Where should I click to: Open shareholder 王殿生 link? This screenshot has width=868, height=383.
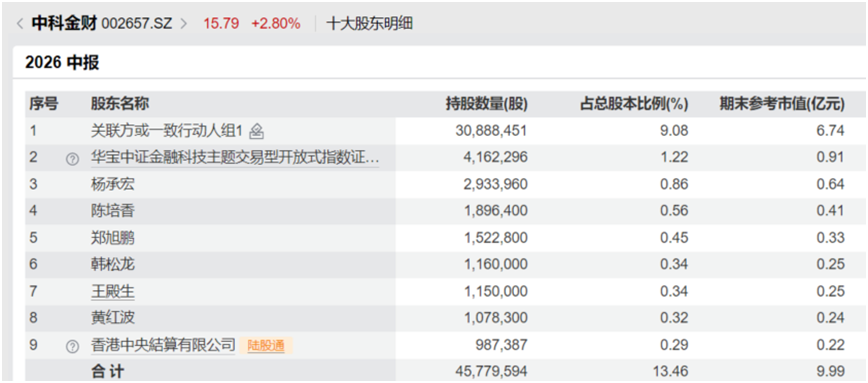(113, 291)
